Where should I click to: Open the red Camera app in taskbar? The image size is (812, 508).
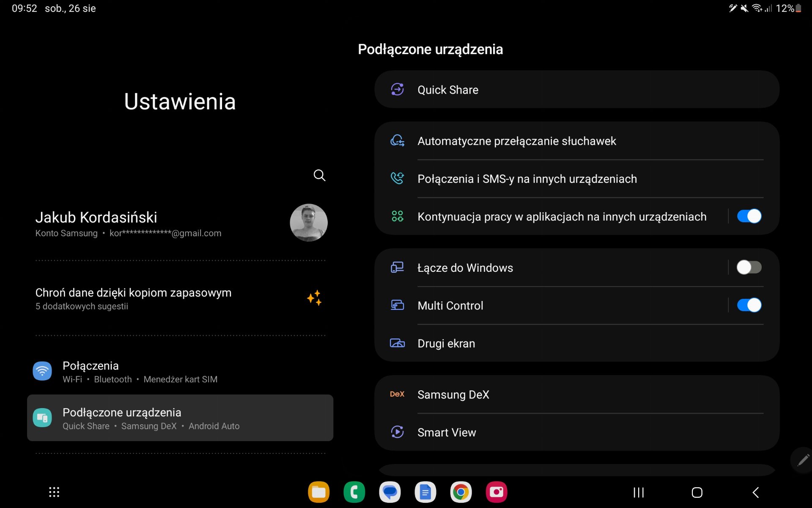point(496,492)
